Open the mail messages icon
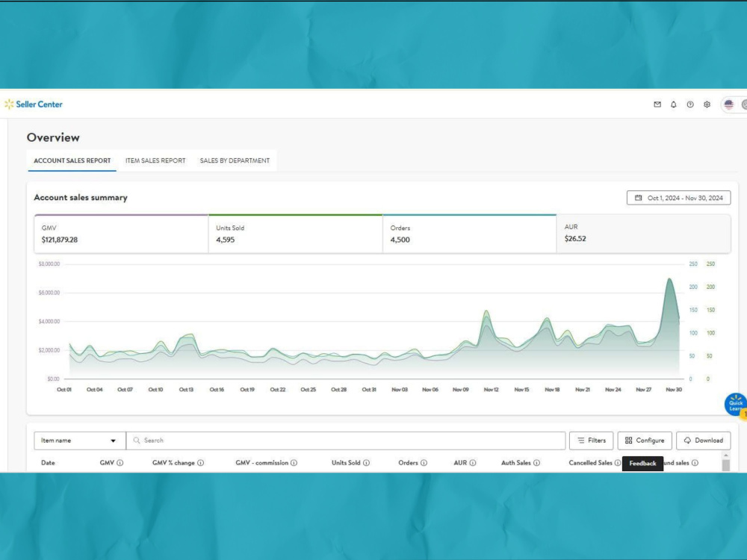Image resolution: width=747 pixels, height=560 pixels. [x=657, y=105]
